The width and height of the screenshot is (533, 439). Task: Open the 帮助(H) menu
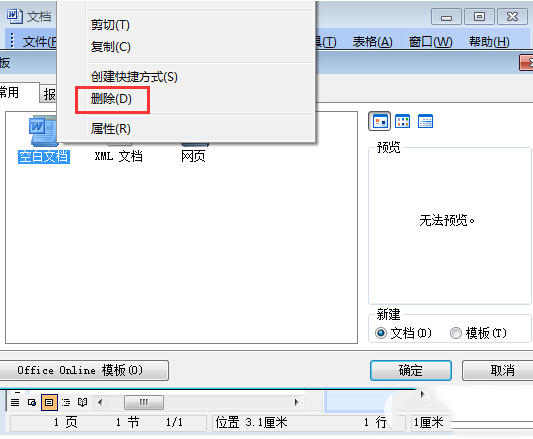489,42
